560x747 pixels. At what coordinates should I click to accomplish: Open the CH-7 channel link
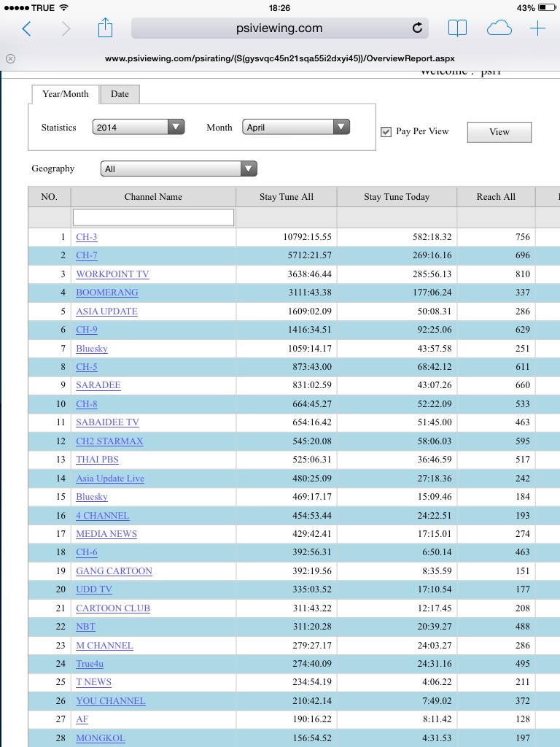pos(86,255)
